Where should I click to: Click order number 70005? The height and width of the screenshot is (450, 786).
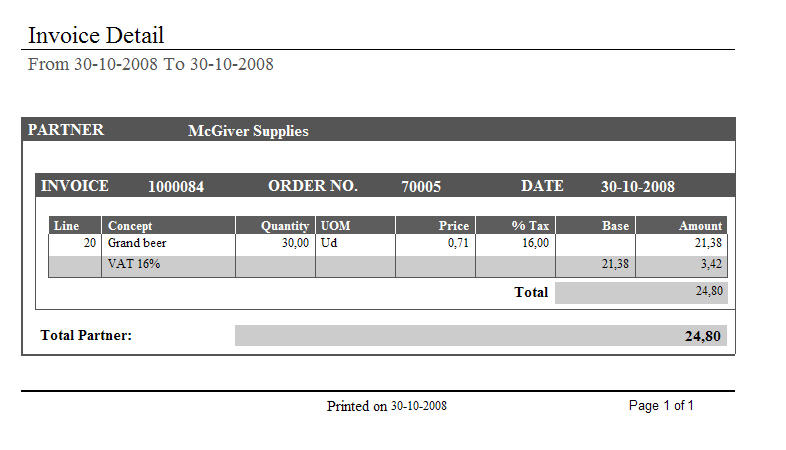click(x=421, y=187)
